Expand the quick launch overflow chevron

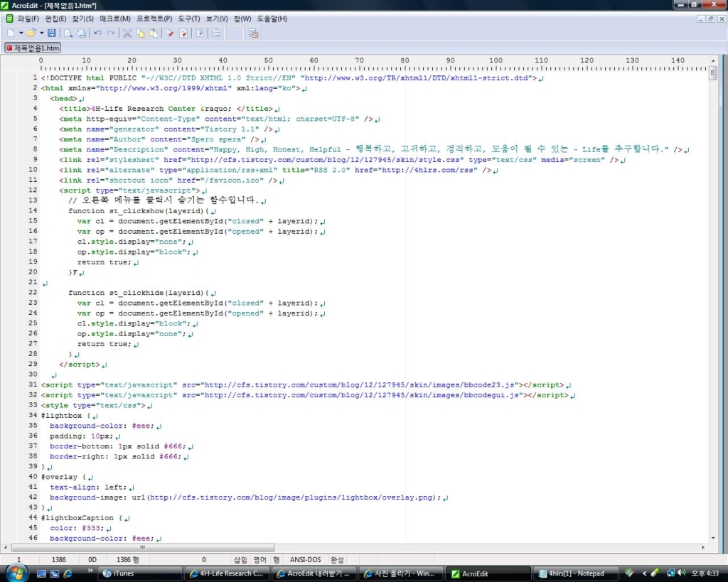coord(90,571)
